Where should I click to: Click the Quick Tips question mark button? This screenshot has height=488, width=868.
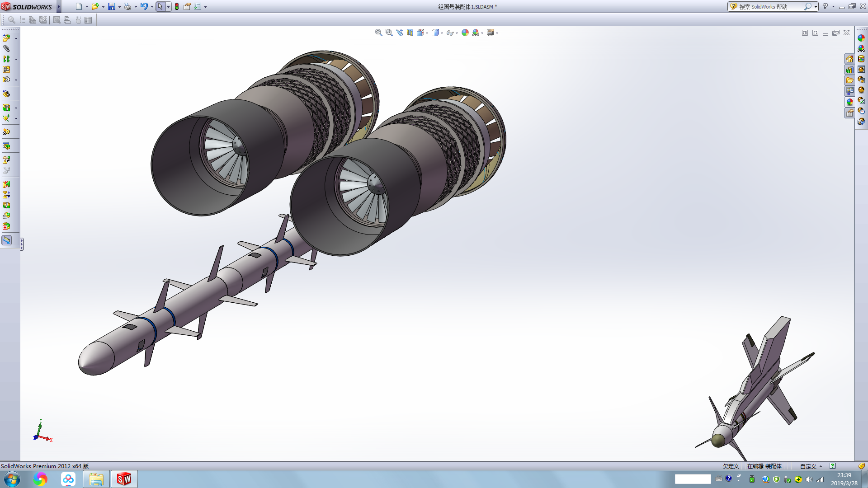[x=832, y=466]
